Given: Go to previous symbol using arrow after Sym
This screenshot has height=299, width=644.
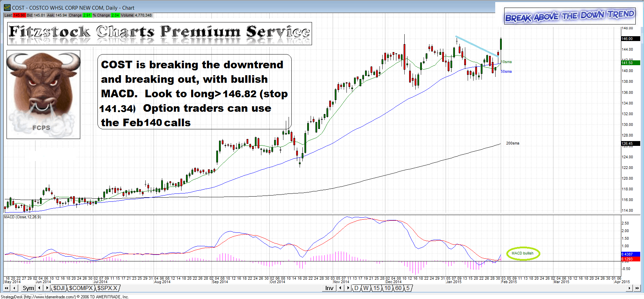Looking at the screenshot, I should click(x=40, y=288).
